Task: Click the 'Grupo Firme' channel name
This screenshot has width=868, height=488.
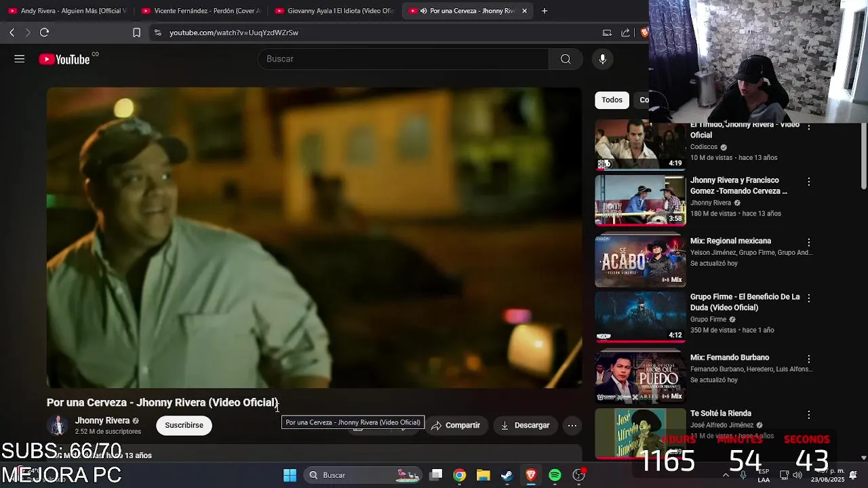Action: tap(708, 319)
